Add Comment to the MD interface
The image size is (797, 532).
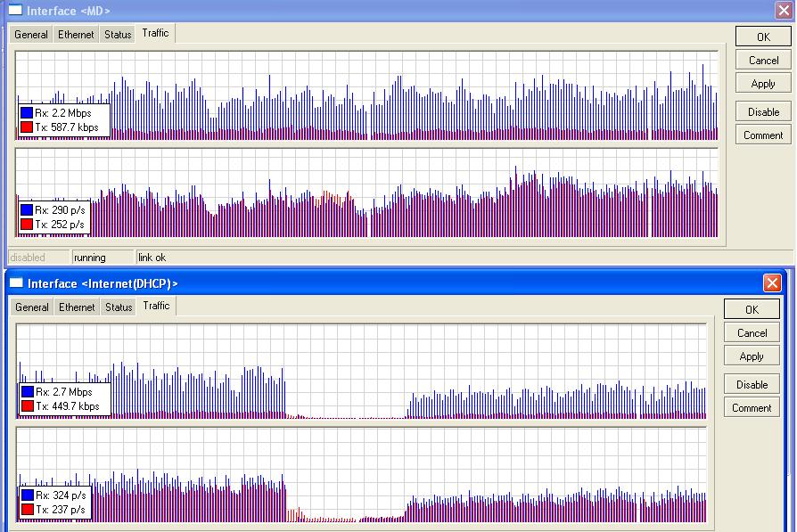(x=763, y=135)
